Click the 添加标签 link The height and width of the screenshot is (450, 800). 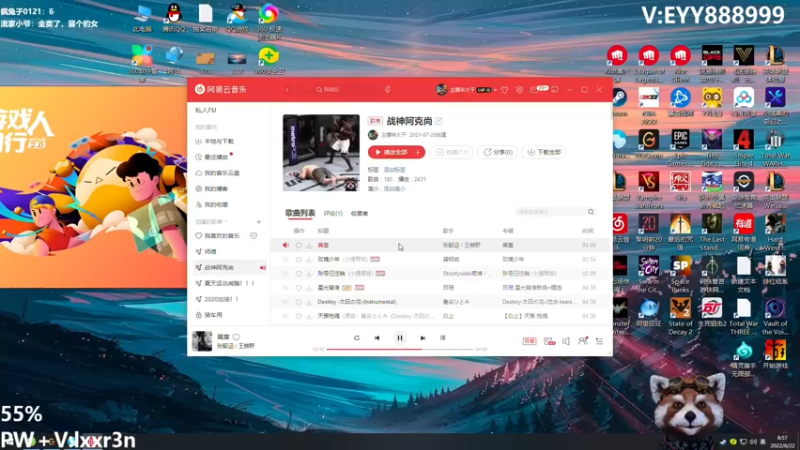(x=394, y=169)
